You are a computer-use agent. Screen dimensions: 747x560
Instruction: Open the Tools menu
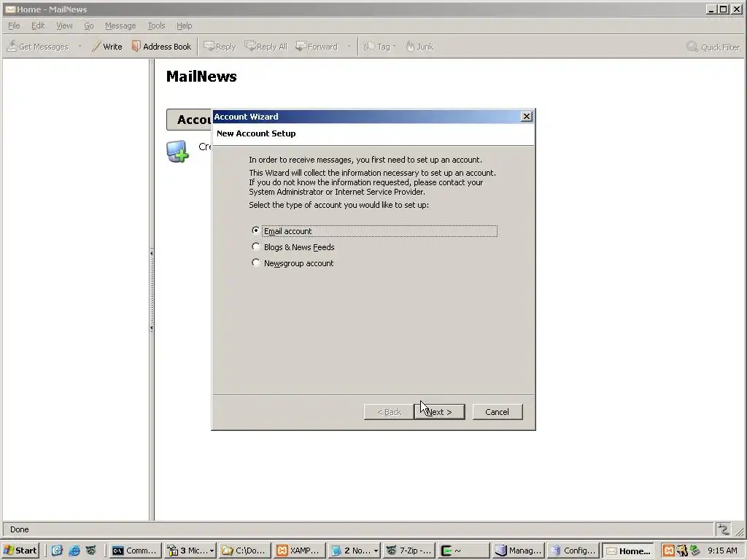pyautogui.click(x=156, y=26)
